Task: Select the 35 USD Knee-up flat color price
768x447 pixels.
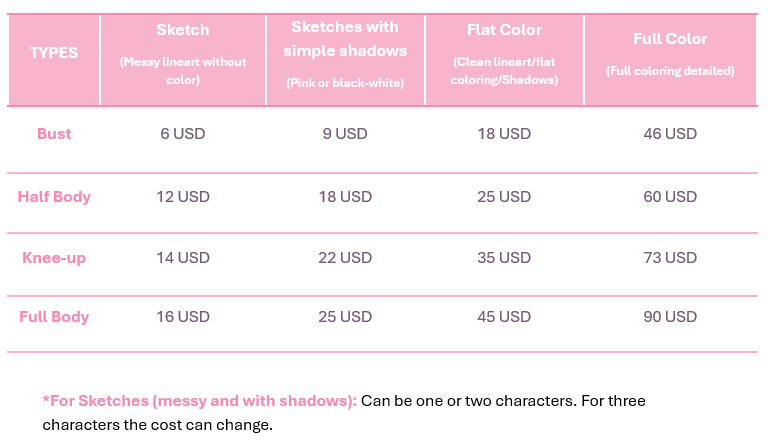Action: pos(505,258)
